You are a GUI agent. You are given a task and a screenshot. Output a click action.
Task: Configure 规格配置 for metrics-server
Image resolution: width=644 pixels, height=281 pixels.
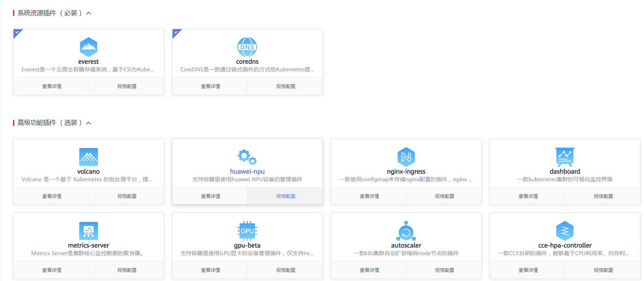tap(127, 270)
